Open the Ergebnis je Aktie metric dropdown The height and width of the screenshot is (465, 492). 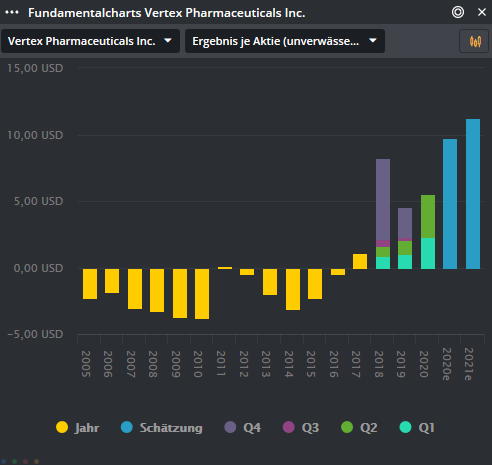coord(285,41)
